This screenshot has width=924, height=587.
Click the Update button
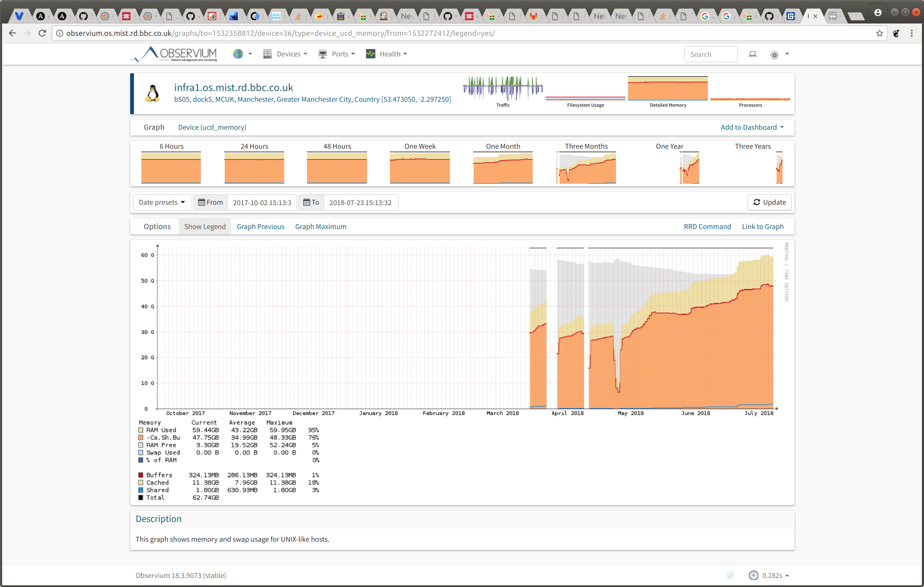point(769,202)
